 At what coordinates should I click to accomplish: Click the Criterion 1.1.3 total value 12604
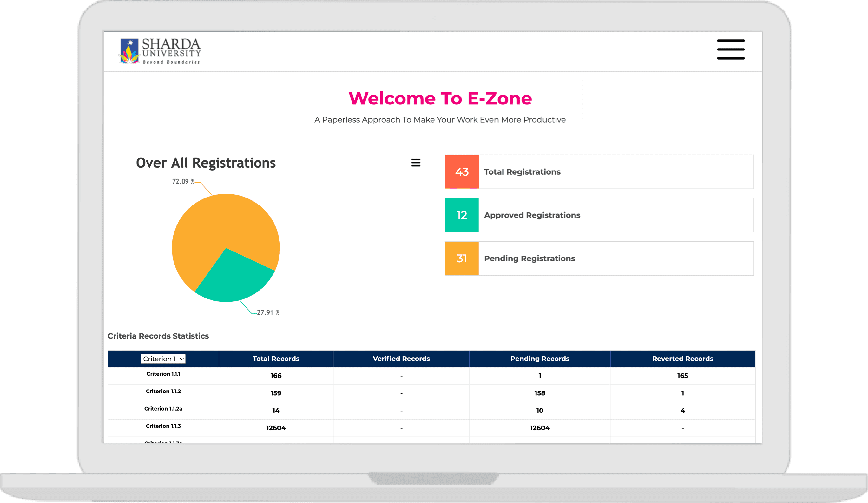tap(276, 428)
